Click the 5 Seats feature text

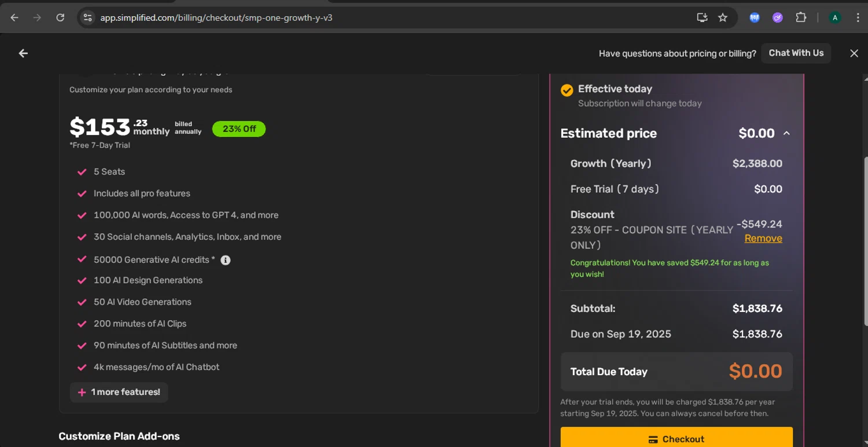[109, 171]
